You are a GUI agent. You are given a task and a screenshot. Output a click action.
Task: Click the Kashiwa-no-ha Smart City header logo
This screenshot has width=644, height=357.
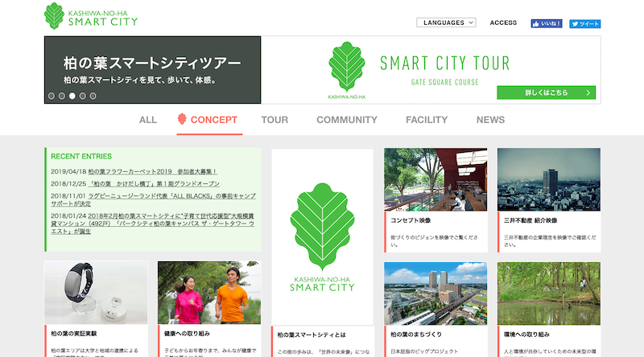91,16
